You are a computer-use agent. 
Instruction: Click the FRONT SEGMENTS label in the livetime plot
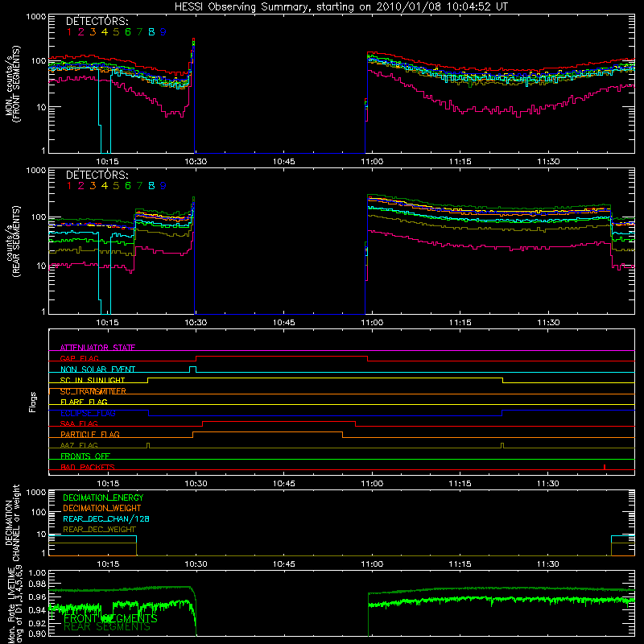coord(110,618)
